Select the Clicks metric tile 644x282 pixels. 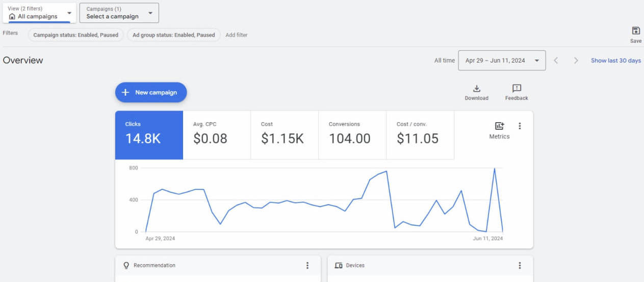point(148,134)
